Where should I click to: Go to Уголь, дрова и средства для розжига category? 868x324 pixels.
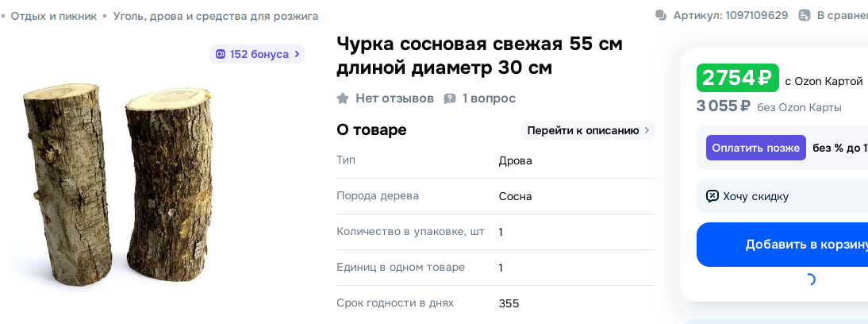(x=216, y=16)
